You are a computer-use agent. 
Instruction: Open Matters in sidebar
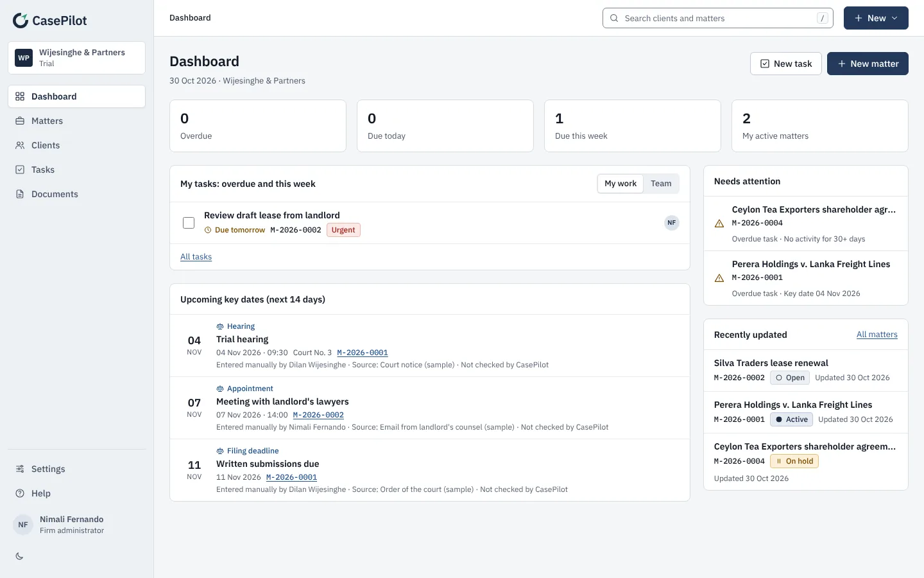pyautogui.click(x=76, y=121)
